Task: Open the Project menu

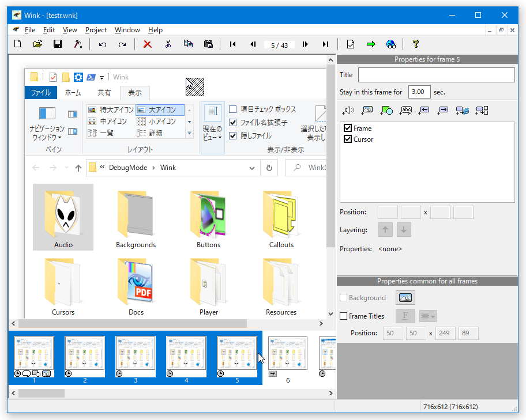Action: 96,30
